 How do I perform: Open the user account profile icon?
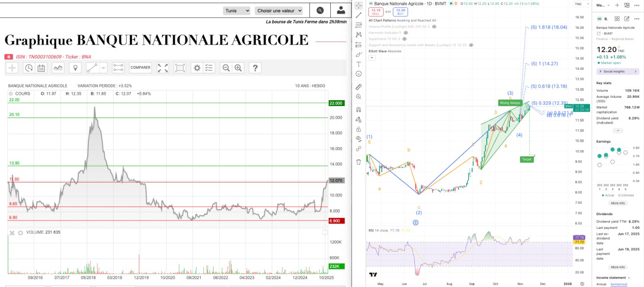[341, 10]
